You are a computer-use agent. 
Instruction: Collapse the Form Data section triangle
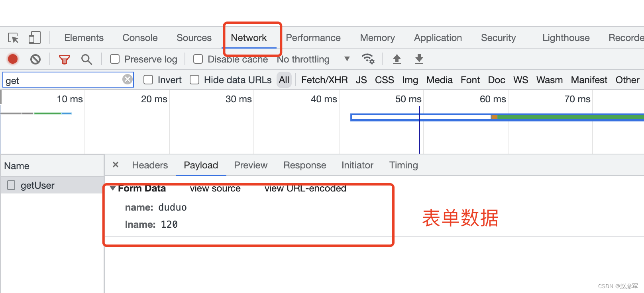(x=113, y=188)
